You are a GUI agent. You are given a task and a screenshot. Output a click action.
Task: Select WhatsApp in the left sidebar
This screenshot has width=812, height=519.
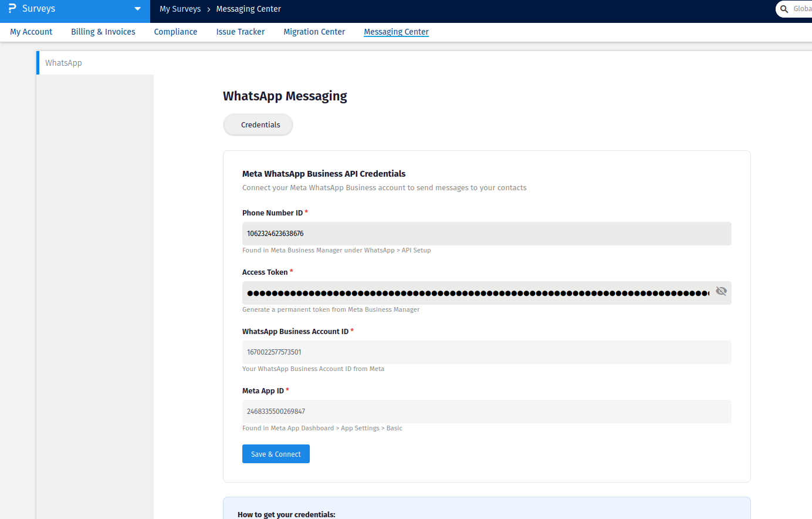(x=95, y=63)
